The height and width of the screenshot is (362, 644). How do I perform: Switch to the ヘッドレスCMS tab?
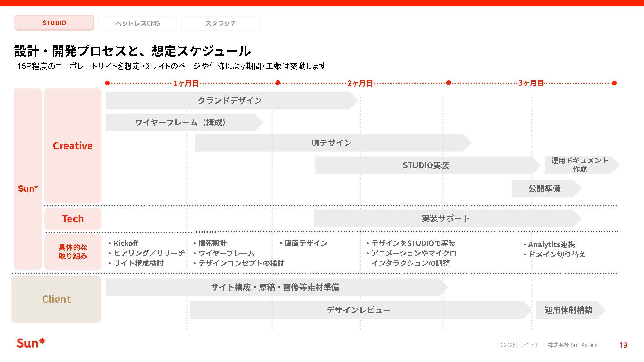click(137, 23)
